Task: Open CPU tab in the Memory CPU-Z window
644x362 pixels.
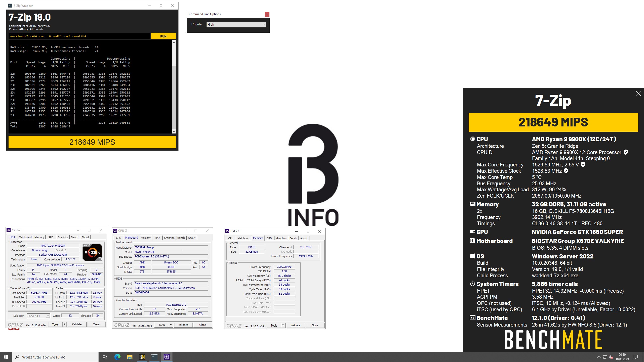Action: pyautogui.click(x=231, y=238)
